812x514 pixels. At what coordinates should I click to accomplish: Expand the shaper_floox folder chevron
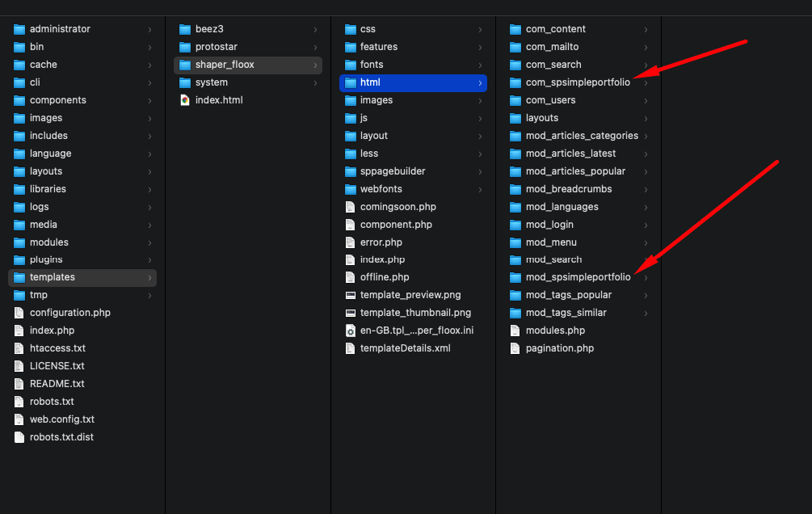(x=315, y=65)
